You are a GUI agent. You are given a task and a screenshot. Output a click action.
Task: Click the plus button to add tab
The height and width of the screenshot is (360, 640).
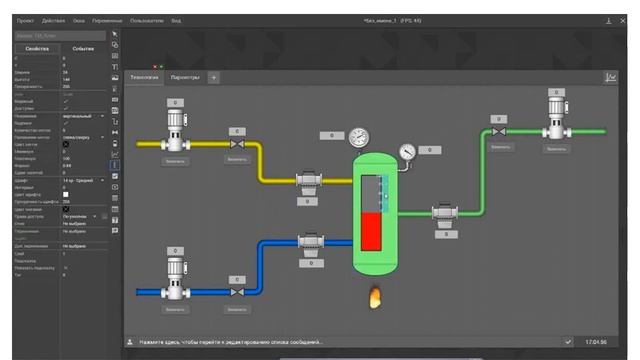213,78
